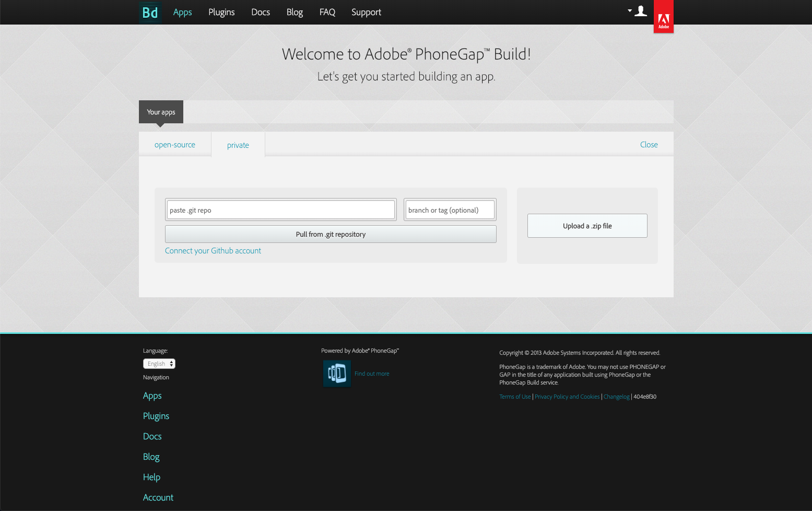Select the Your apps tab
Viewport: 812px width, 511px height.
click(161, 112)
